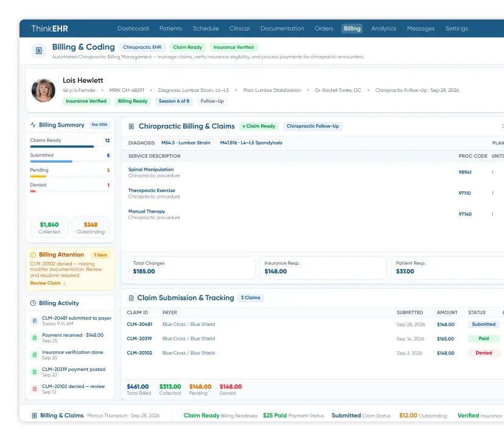This screenshot has height=441, width=504.
Task: Click the Claims Ready progress bar
Action: [70, 147]
